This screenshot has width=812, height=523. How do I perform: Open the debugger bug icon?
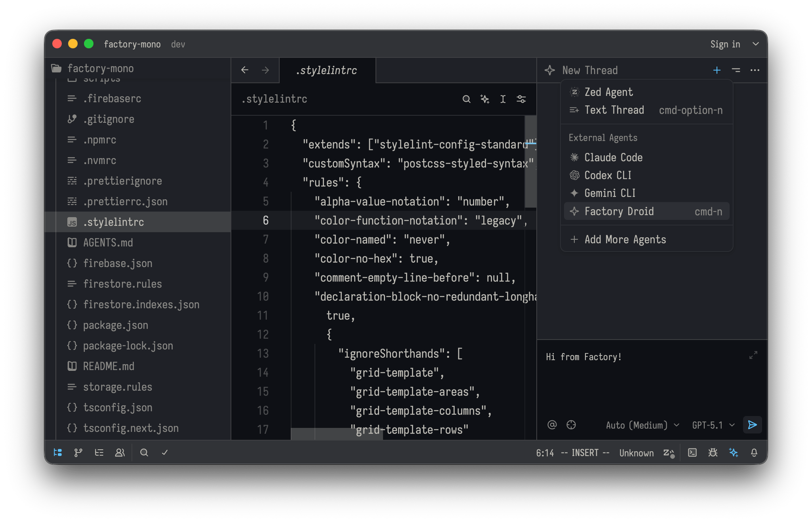pos(713,452)
